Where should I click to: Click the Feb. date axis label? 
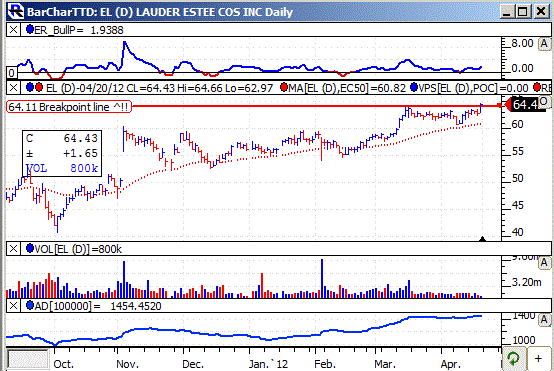pyautogui.click(x=325, y=364)
